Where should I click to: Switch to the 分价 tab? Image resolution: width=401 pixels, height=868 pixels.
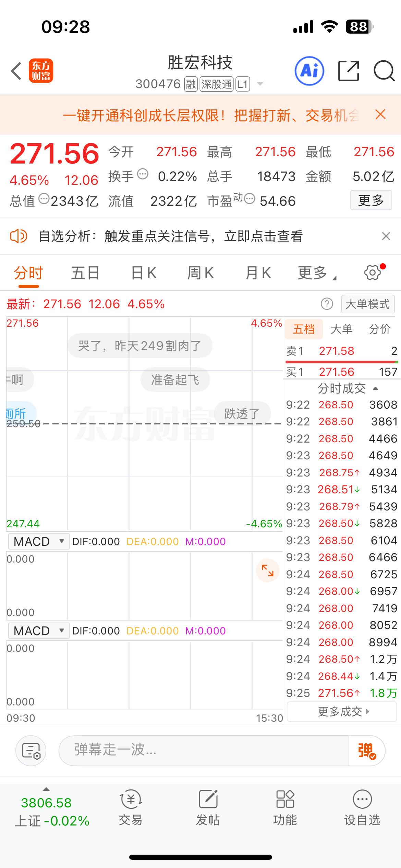(380, 329)
